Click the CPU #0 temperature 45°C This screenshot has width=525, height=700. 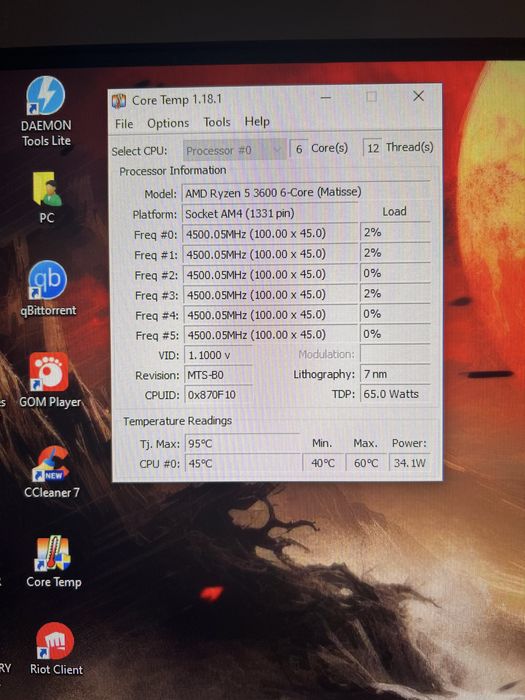(x=243, y=463)
